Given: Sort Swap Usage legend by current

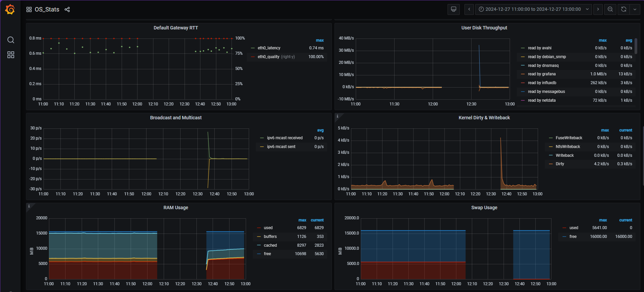Looking at the screenshot, I should 625,220.
